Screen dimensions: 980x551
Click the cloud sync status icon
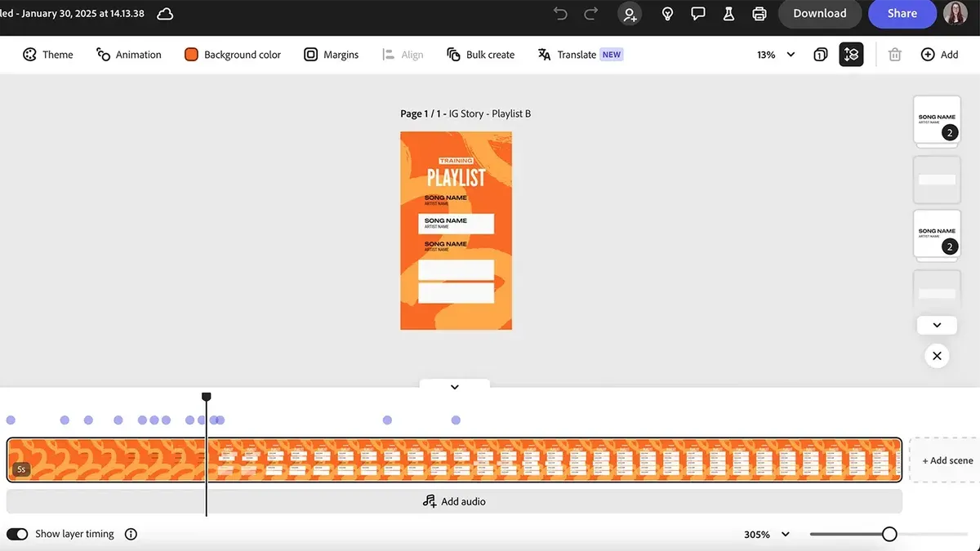point(165,14)
